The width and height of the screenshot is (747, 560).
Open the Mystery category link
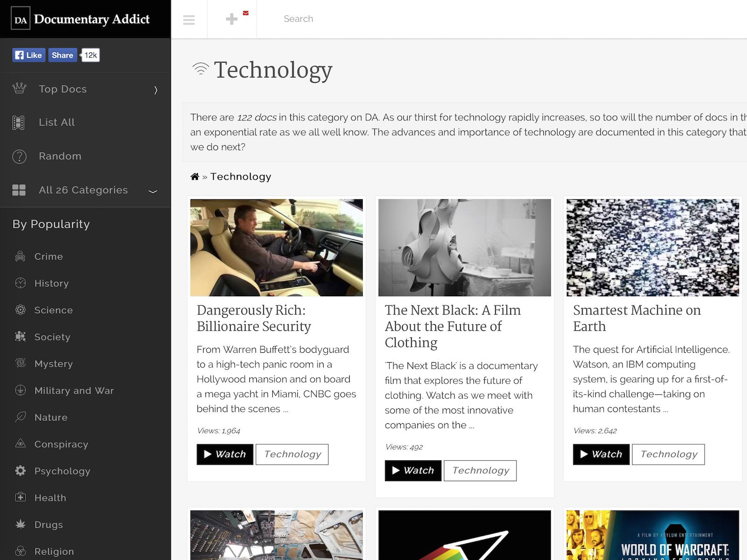tap(54, 364)
